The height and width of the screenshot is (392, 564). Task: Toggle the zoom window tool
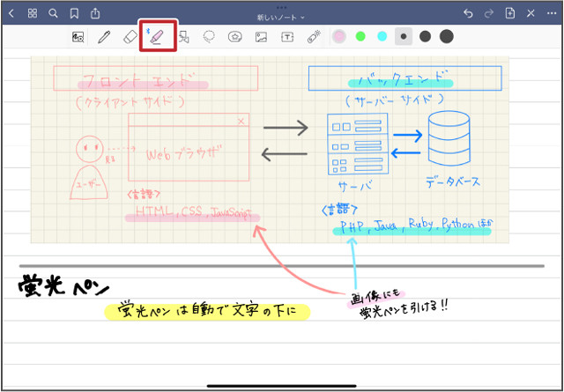tap(78, 37)
